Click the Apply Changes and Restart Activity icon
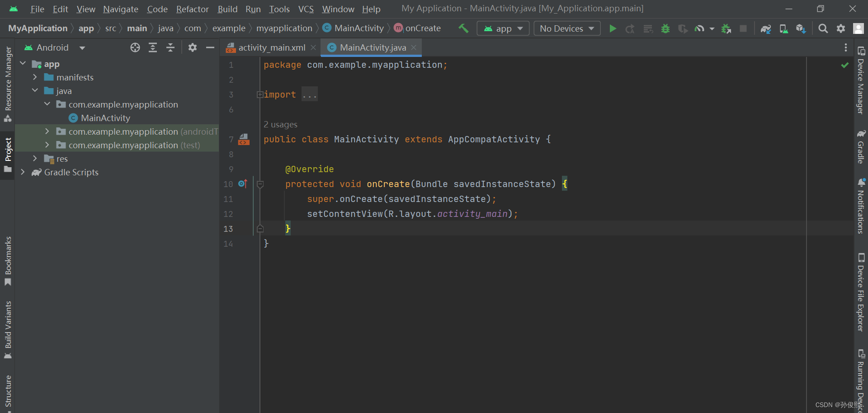868x413 pixels. tap(630, 29)
